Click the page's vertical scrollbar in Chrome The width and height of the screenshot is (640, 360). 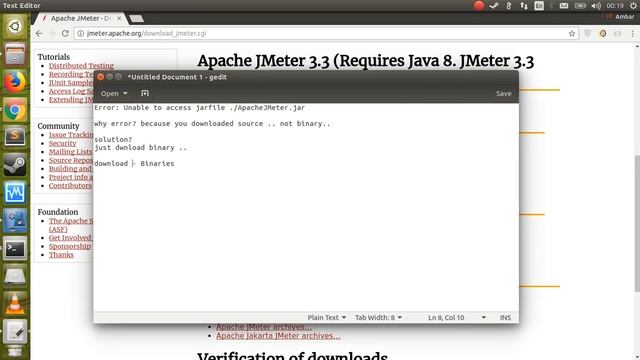637,224
